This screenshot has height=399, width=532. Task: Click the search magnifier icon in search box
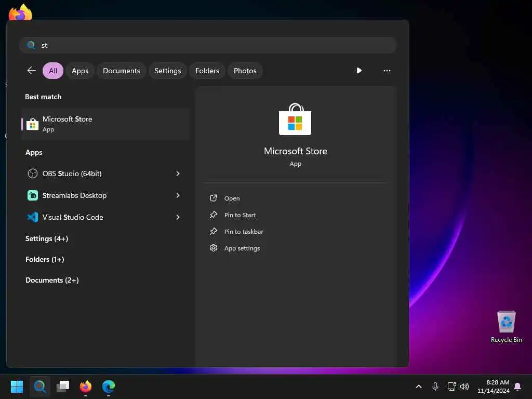pos(31,45)
